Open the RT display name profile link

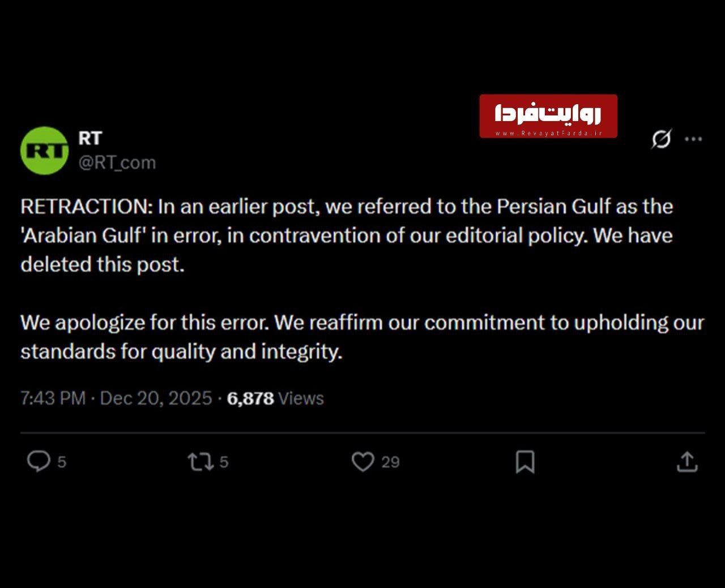pyautogui.click(x=90, y=138)
